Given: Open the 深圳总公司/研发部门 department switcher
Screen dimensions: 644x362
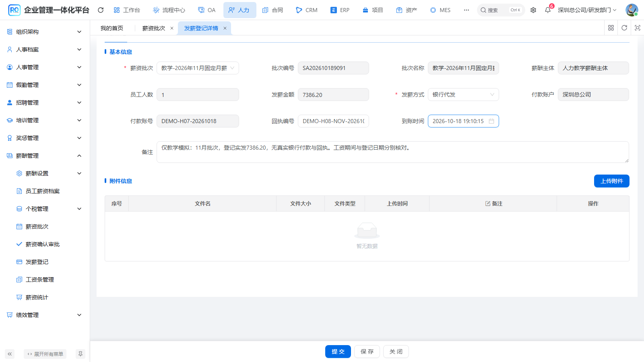Looking at the screenshot, I should coord(587,10).
